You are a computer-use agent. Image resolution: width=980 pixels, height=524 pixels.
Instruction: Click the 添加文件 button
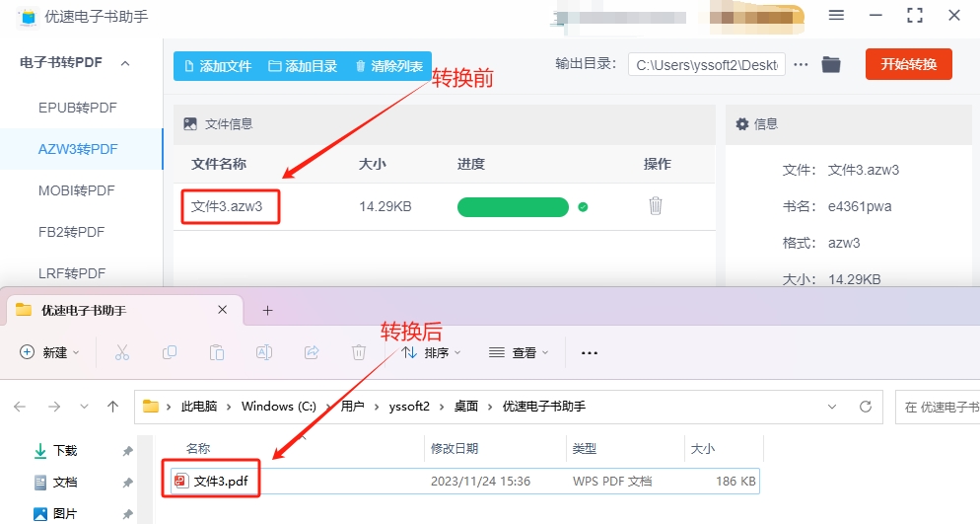(218, 66)
